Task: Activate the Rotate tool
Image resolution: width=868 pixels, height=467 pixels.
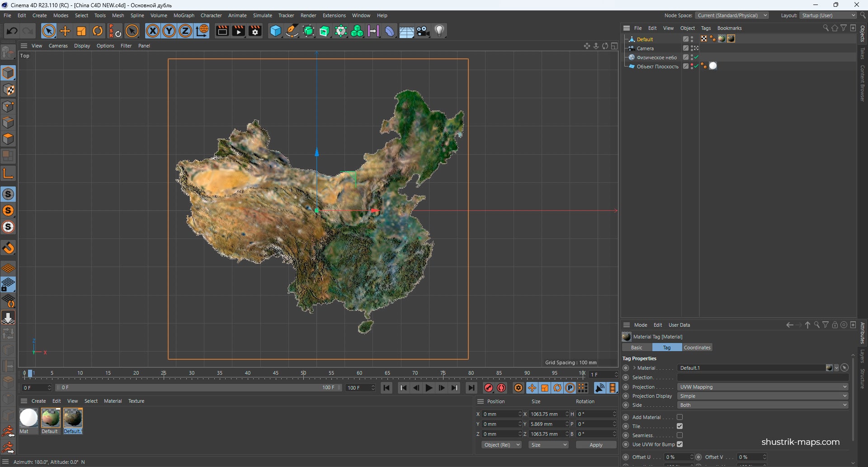Action: pyautogui.click(x=98, y=31)
